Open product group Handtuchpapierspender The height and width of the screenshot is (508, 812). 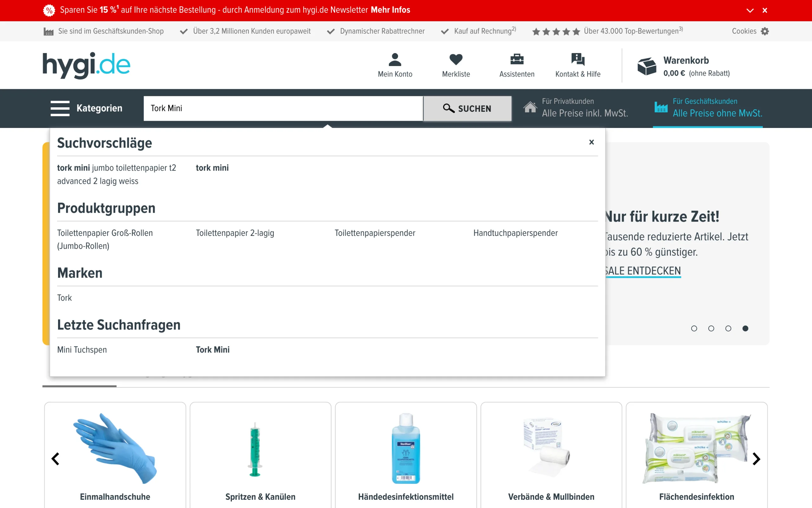pyautogui.click(x=515, y=233)
